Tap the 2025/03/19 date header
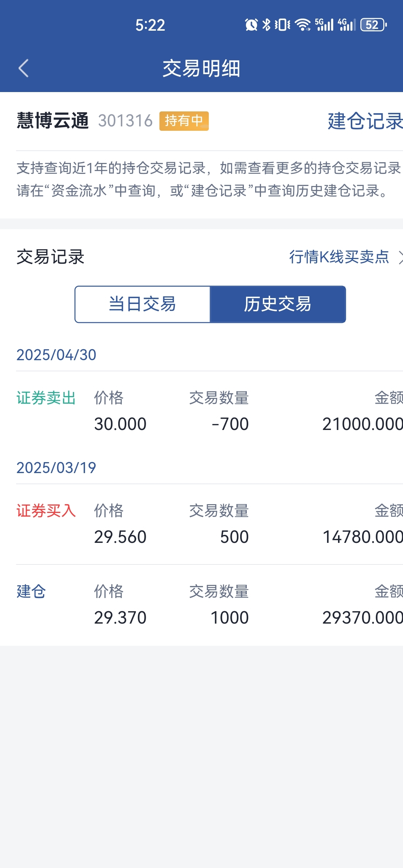 (x=56, y=468)
